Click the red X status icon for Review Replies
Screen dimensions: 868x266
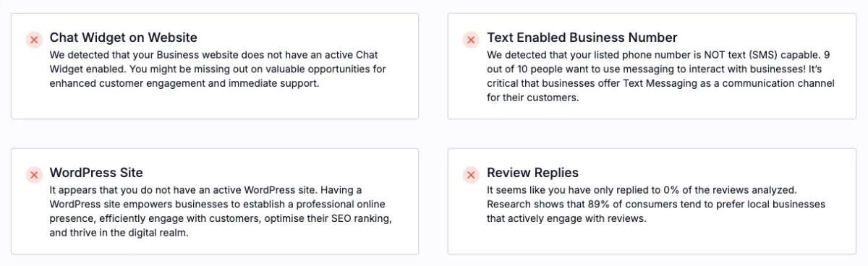(x=470, y=175)
